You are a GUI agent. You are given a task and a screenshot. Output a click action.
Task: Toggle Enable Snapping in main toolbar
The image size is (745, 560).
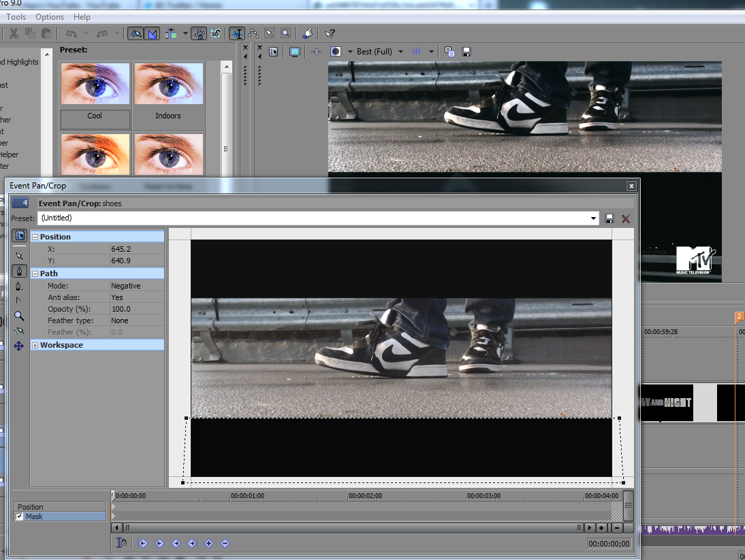coord(136,34)
